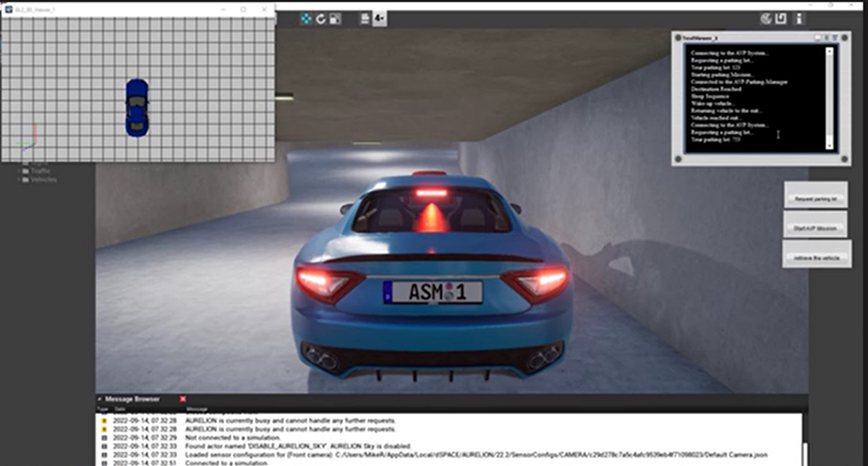Click the circular refresh arrow toolbar icon
The height and width of the screenshot is (466, 868).
320,19
